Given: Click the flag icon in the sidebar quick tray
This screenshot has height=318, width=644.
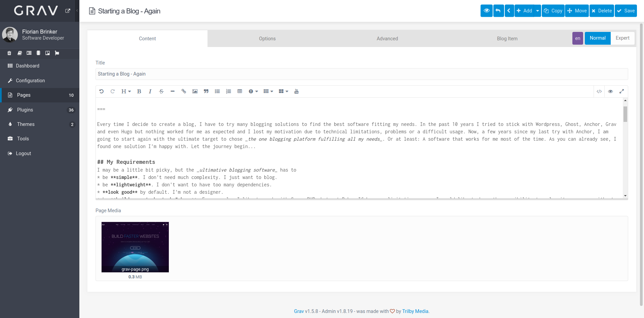Looking at the screenshot, I should click(x=57, y=53).
